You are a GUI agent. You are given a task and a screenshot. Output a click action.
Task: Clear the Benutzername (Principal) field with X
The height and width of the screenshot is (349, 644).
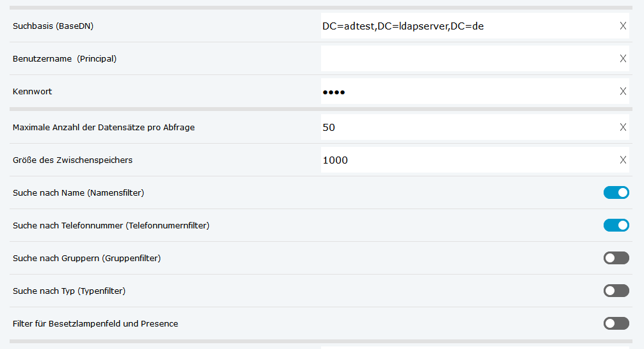click(x=623, y=58)
